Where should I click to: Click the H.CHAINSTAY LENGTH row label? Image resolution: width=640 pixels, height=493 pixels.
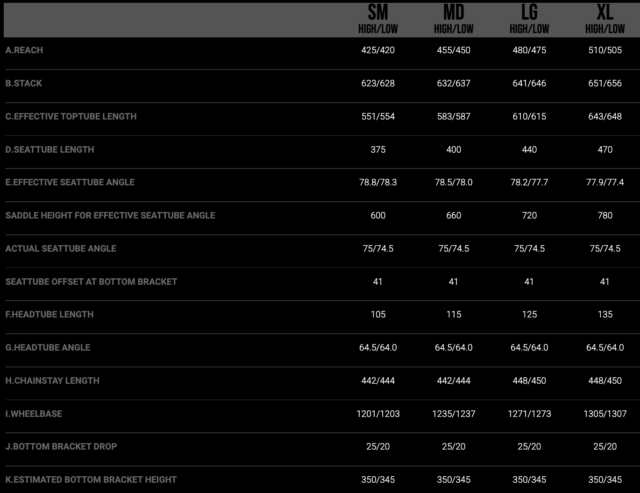point(53,380)
